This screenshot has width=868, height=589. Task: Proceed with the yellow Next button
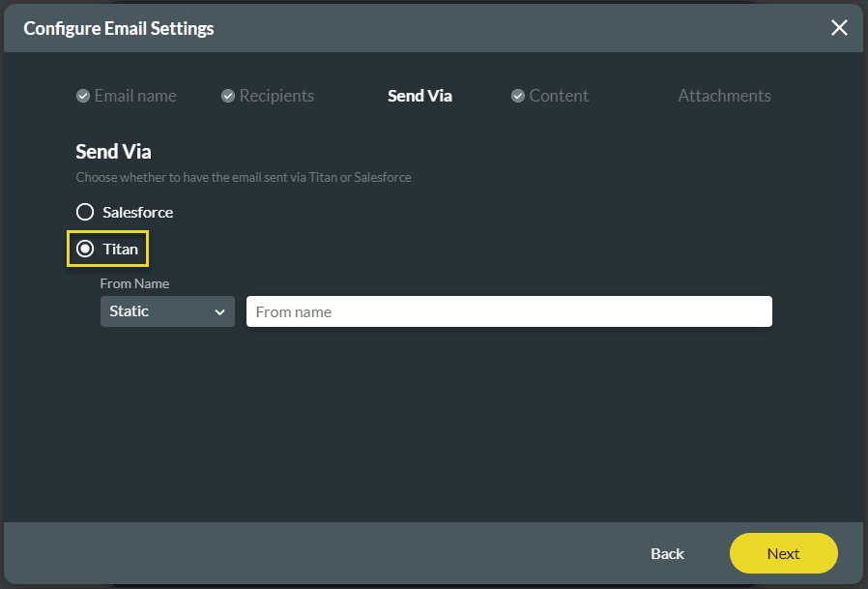click(x=783, y=553)
